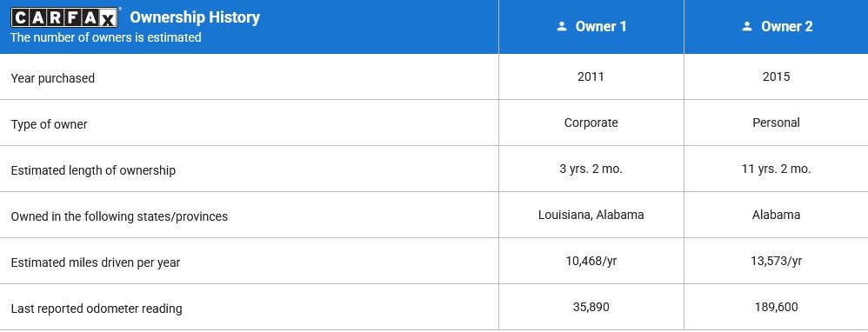868x332 pixels.
Task: Click the Louisiana, Alabama states value
Action: (591, 215)
